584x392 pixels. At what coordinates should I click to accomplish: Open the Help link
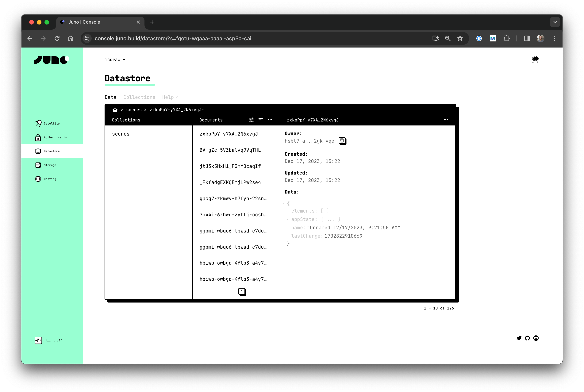170,97
